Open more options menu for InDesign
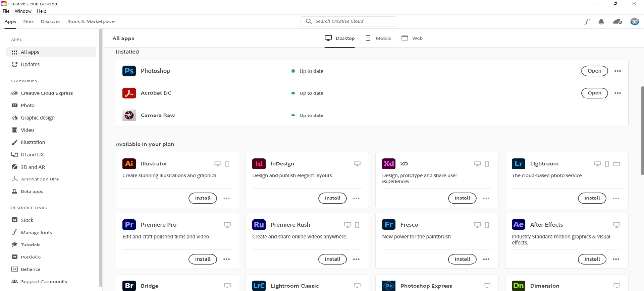Viewport: 644px width, 291px height. pyautogui.click(x=356, y=198)
